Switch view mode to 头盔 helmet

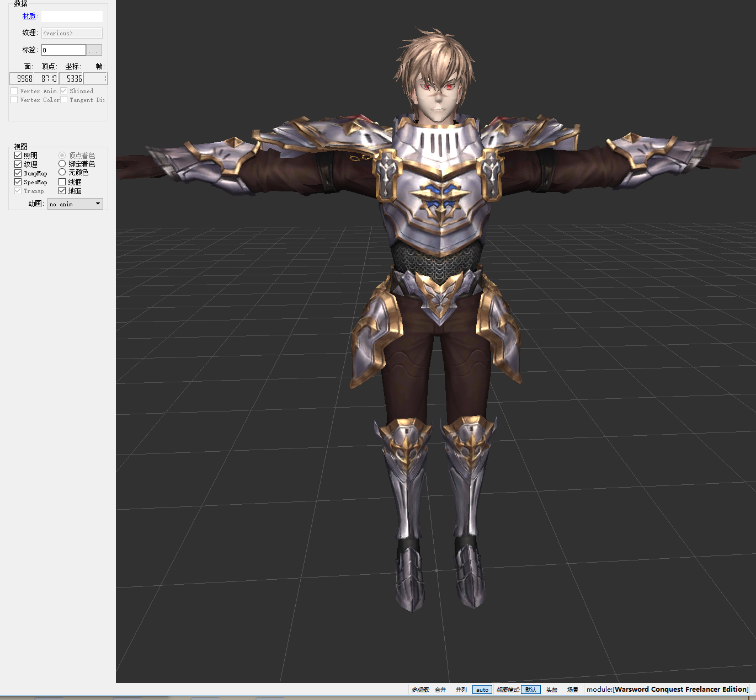(552, 690)
